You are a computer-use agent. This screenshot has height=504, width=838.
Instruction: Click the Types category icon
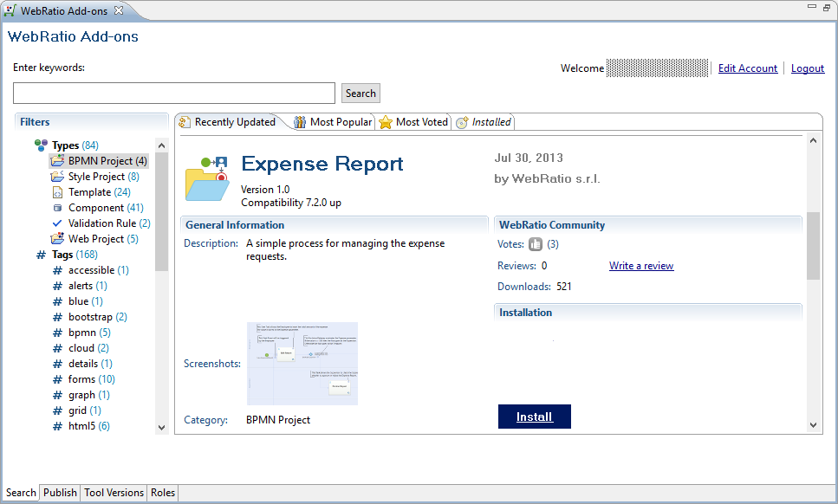[41, 145]
